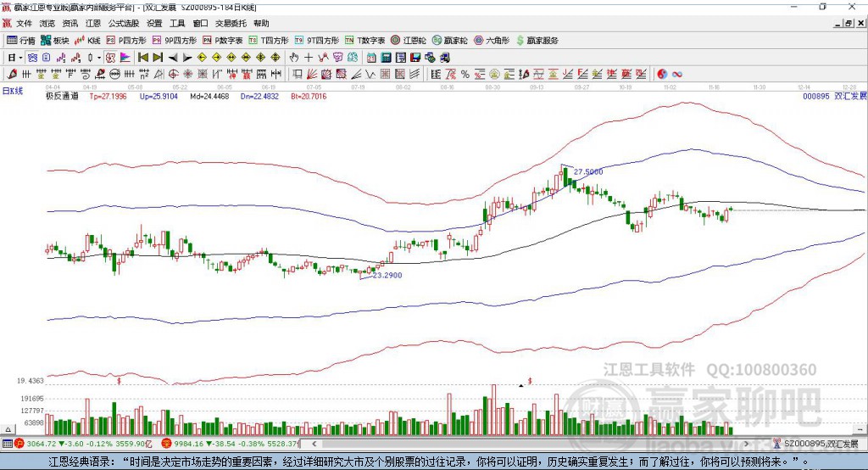The height and width of the screenshot is (470, 868).
Task: Open the P数字表 number table
Action: click(223, 41)
